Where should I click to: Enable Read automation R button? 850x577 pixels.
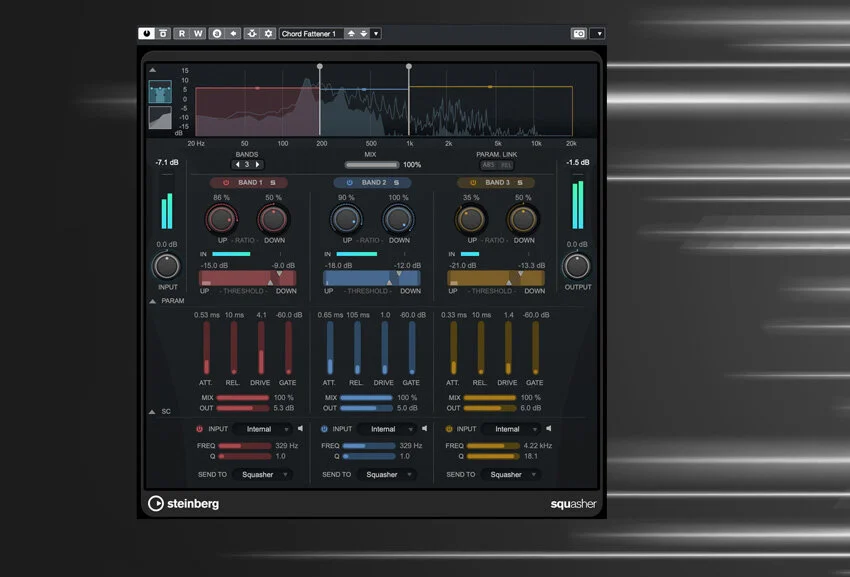coord(182,34)
